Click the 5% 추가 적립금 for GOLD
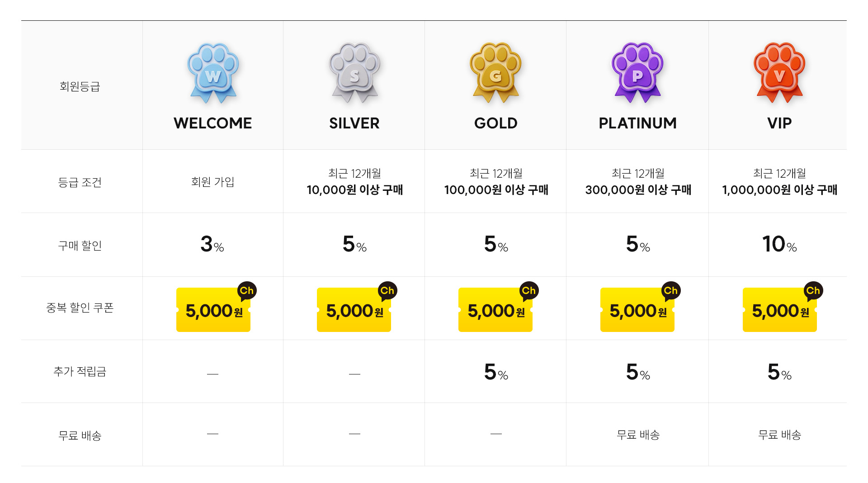Screen dimensions: 868x483 [x=496, y=372]
